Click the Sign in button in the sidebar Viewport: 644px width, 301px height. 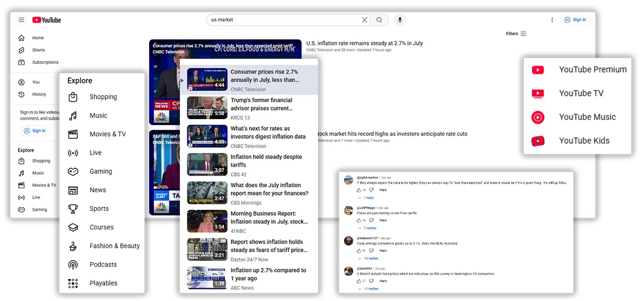[x=35, y=131]
